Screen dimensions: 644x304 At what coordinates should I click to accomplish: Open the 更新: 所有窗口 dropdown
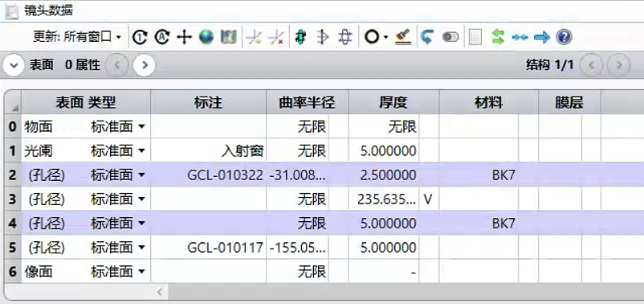[77, 38]
